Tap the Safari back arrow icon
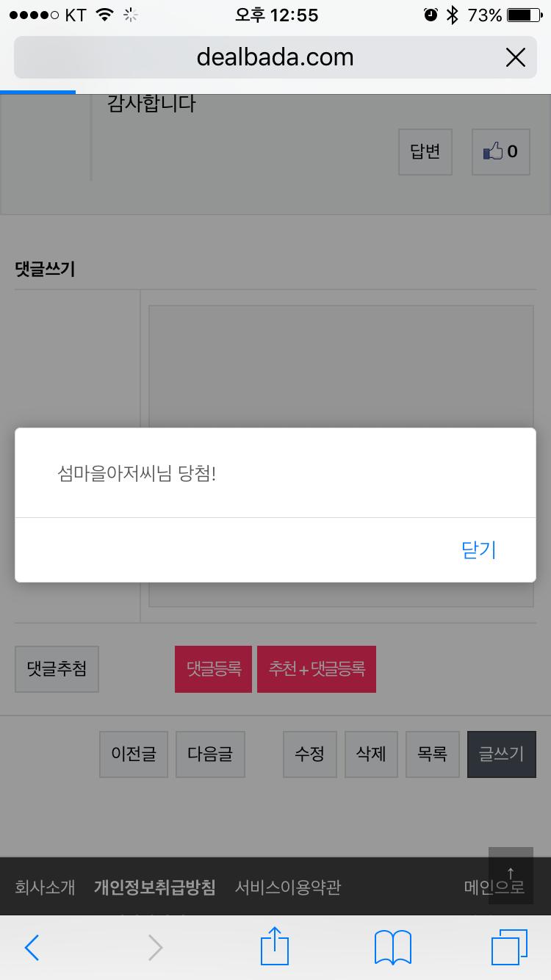 pos(32,948)
